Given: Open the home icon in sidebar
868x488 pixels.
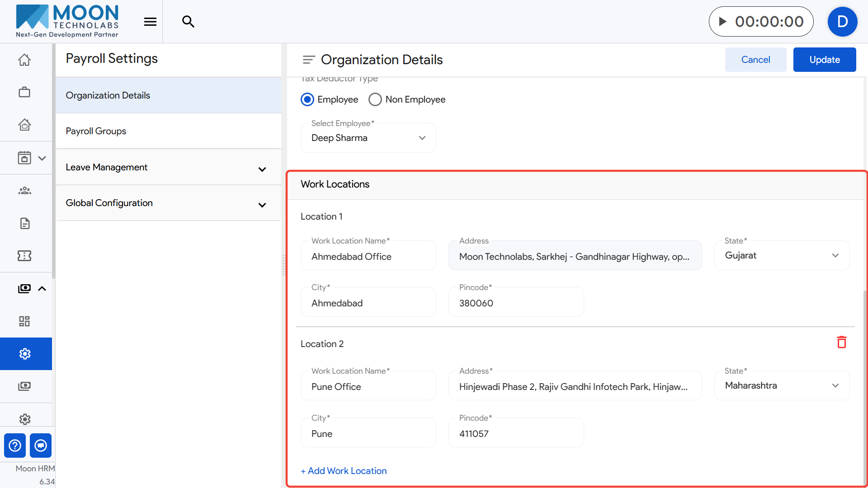Looking at the screenshot, I should (24, 60).
